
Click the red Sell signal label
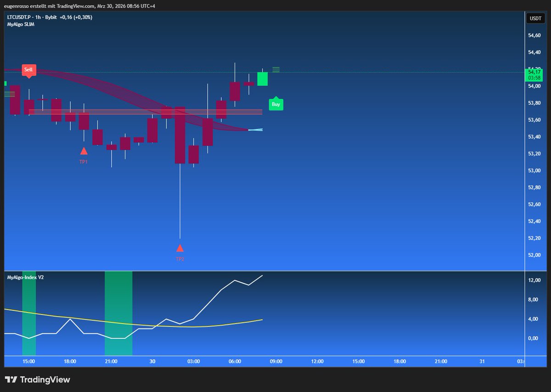point(28,69)
